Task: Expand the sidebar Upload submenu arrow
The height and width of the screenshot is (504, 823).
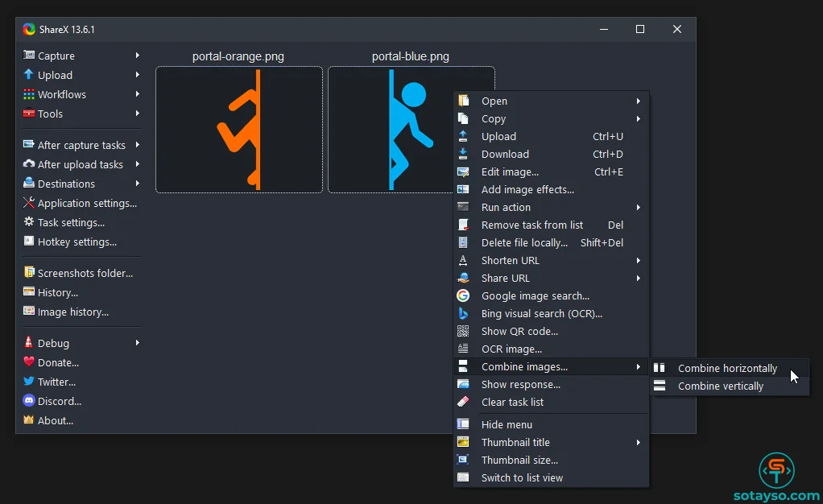Action: tap(138, 75)
